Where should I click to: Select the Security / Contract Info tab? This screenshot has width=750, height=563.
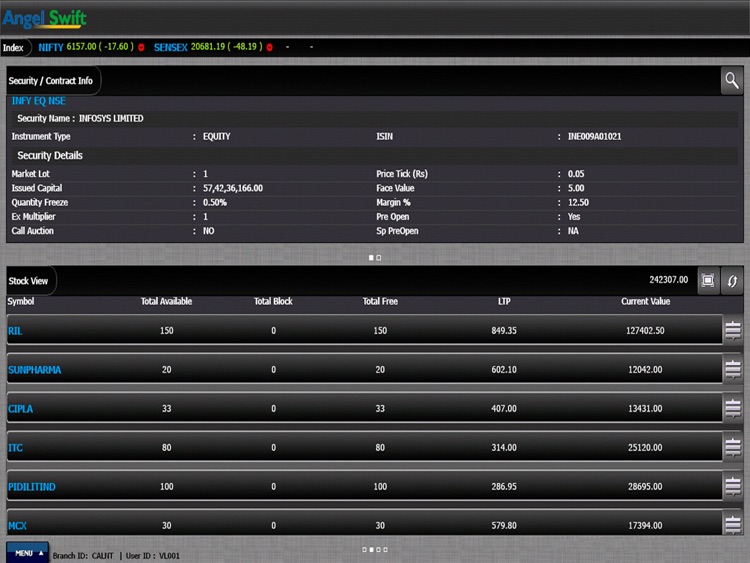51,81
